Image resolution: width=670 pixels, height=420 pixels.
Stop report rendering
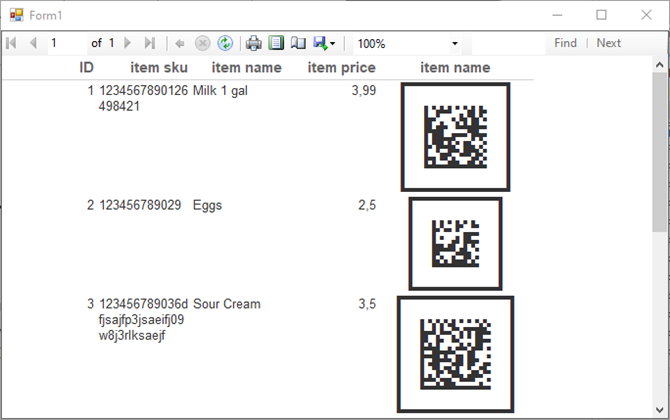click(x=203, y=44)
